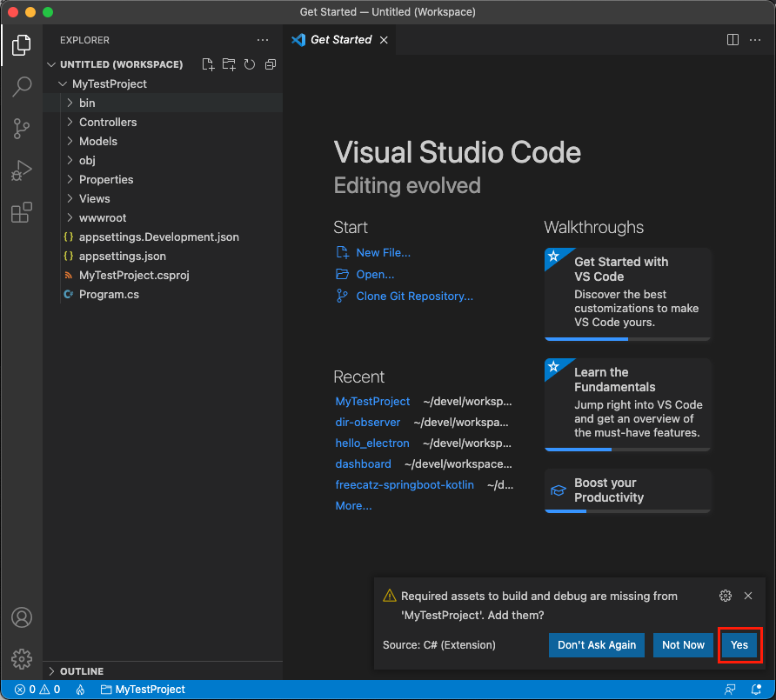
Task: Open appsettings.json file
Action: point(163,257)
